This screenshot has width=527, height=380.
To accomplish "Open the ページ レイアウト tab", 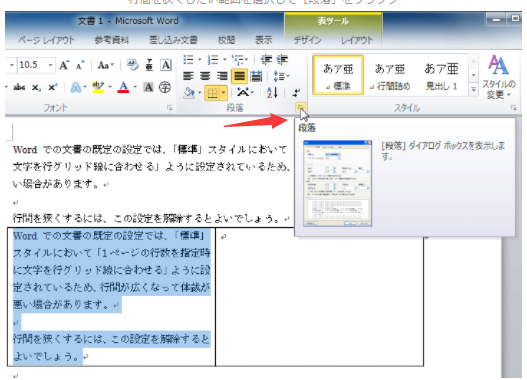I will 46,40.
